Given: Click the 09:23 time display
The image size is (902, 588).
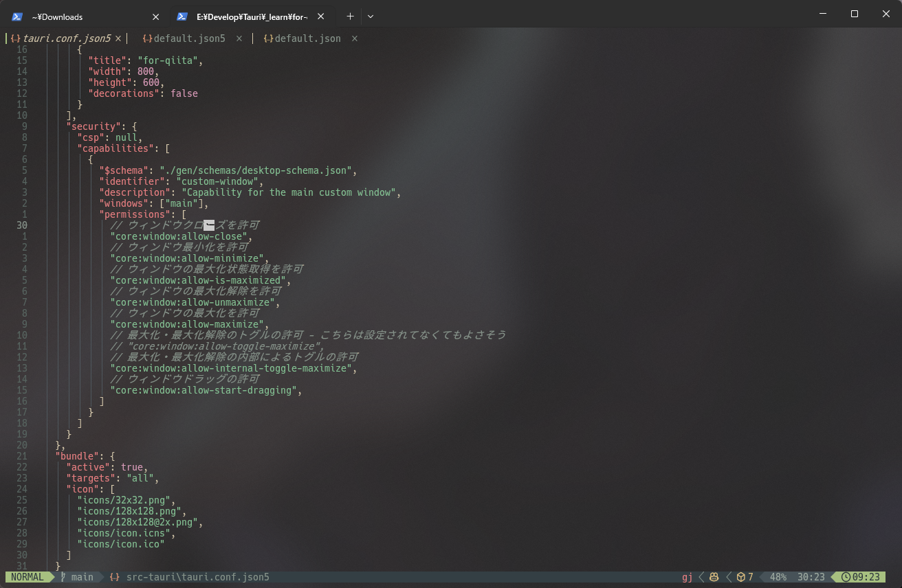Looking at the screenshot, I should pos(866,577).
